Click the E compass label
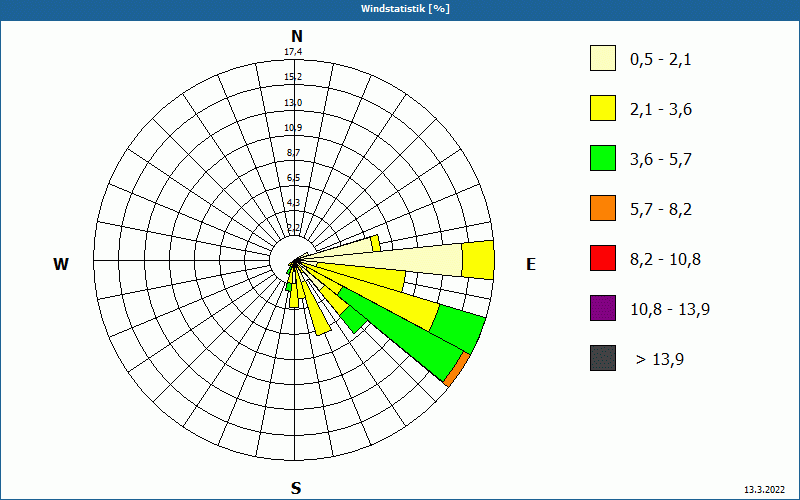The width and height of the screenshot is (800, 500). coord(531,264)
